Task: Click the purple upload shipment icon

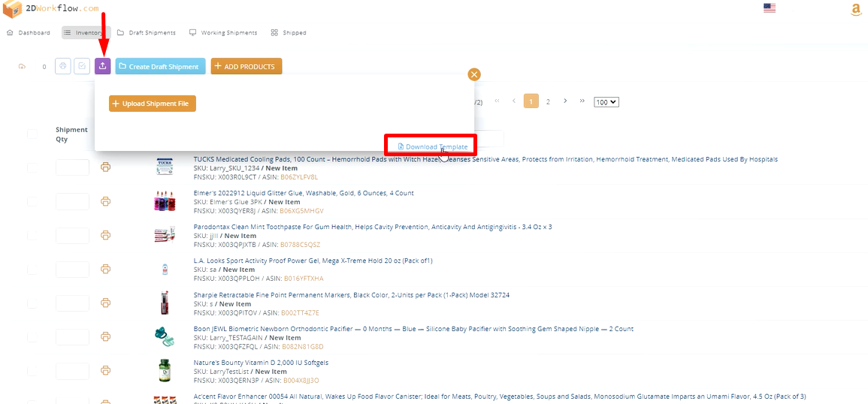Action: (103, 66)
